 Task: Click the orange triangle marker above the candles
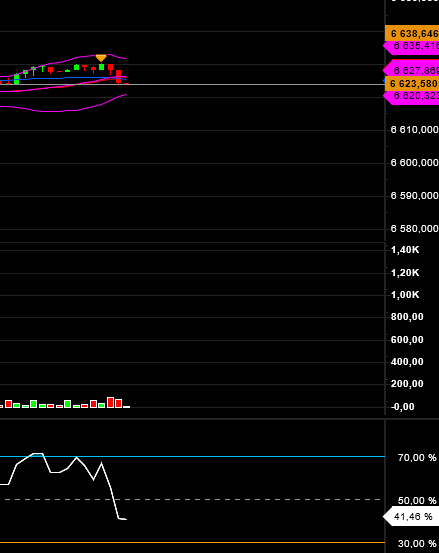click(x=101, y=58)
